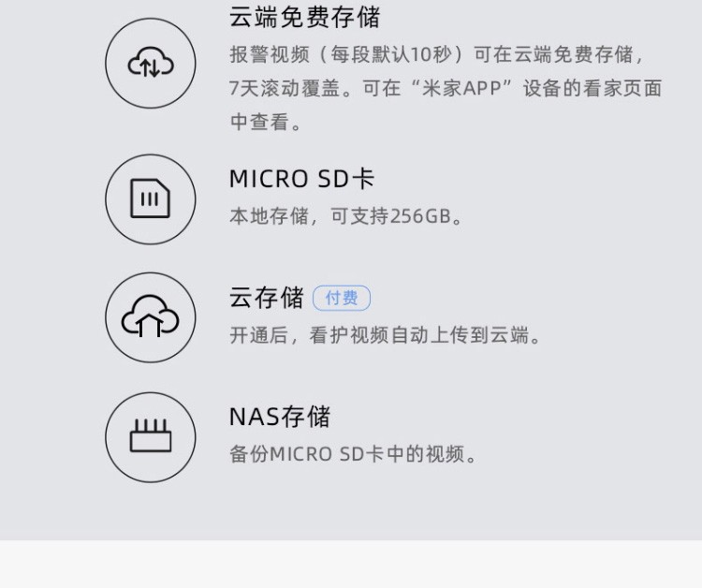Select the 备份MICRO SD卡中的视频 description
The width and height of the screenshot is (702, 588).
(x=354, y=454)
